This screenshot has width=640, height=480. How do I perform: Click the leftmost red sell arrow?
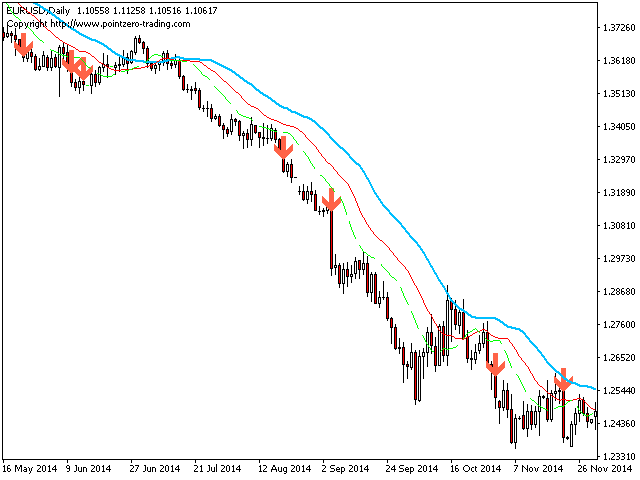point(24,44)
